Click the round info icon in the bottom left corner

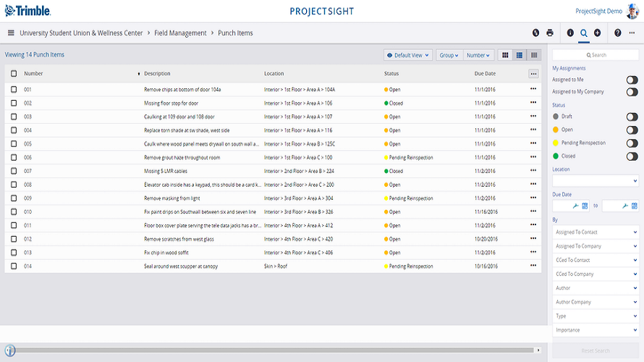[10, 350]
